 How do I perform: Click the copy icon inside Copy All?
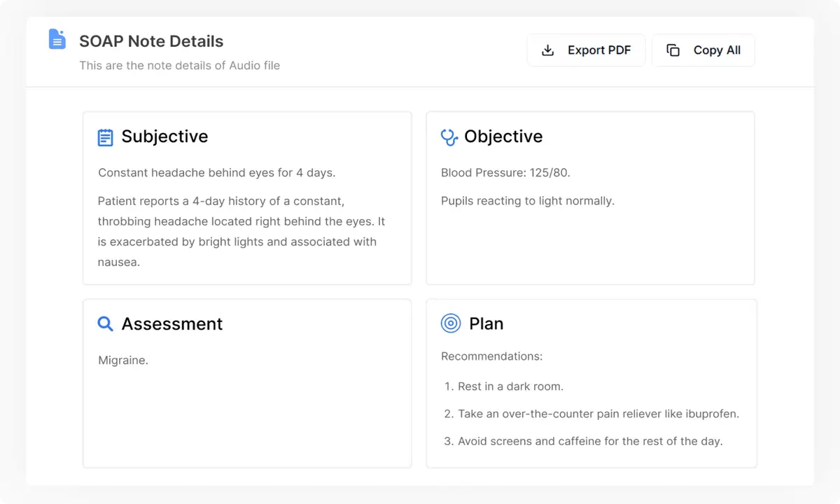click(673, 50)
